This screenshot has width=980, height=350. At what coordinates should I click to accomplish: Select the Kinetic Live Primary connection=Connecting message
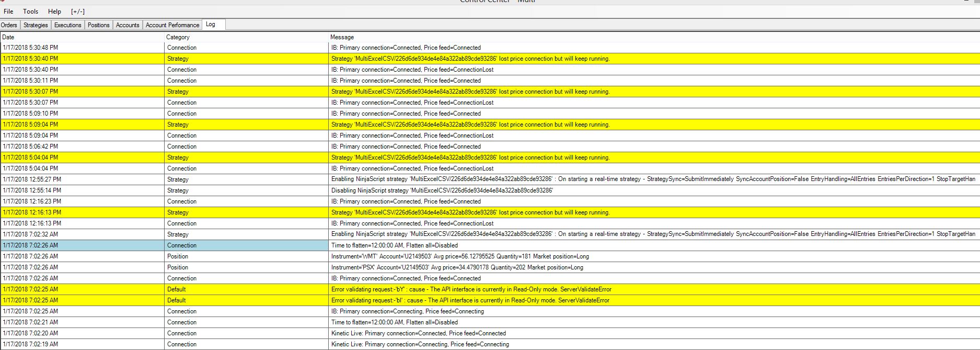[x=420, y=344]
